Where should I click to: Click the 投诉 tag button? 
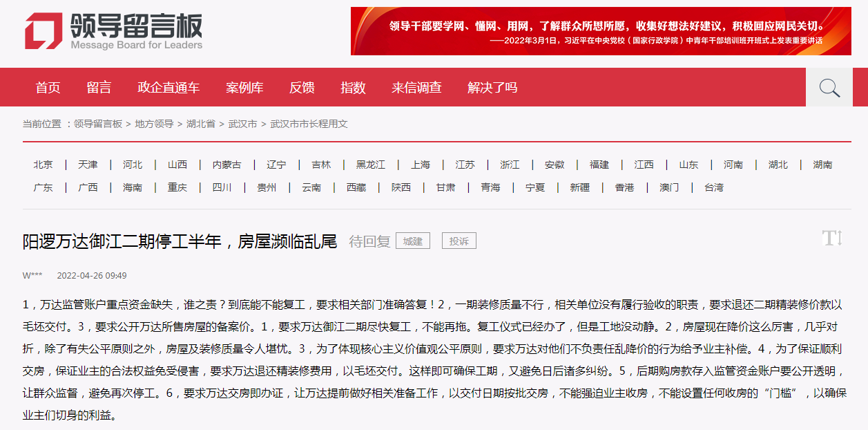[459, 241]
